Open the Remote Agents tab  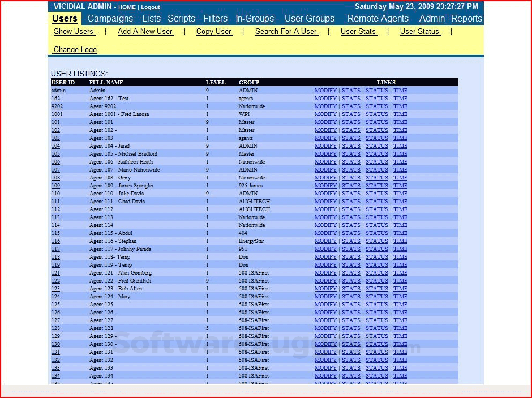(377, 19)
